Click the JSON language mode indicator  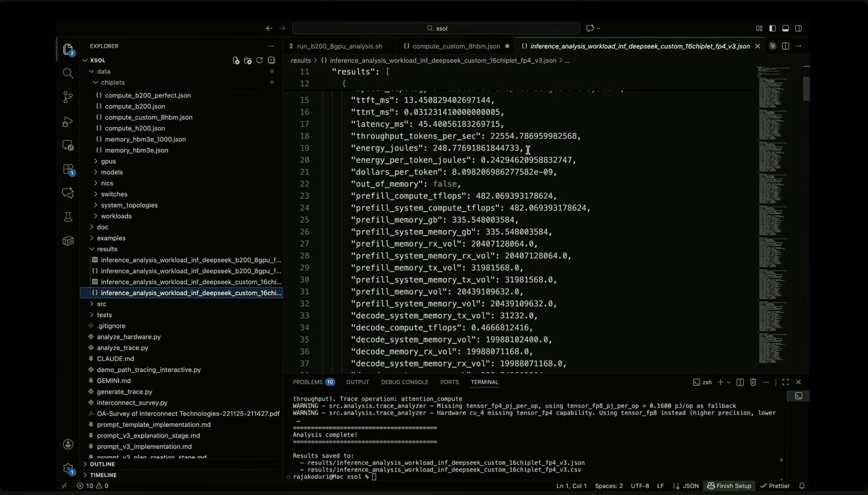click(x=690, y=486)
